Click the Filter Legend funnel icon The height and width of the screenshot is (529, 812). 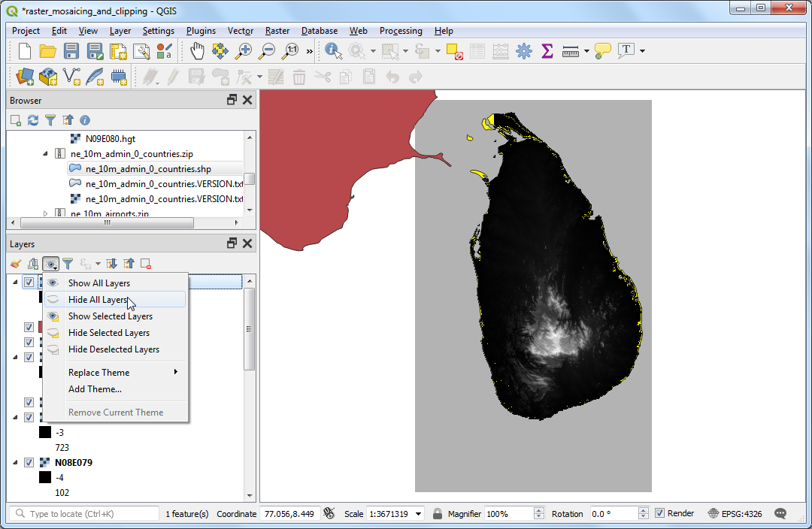point(68,264)
